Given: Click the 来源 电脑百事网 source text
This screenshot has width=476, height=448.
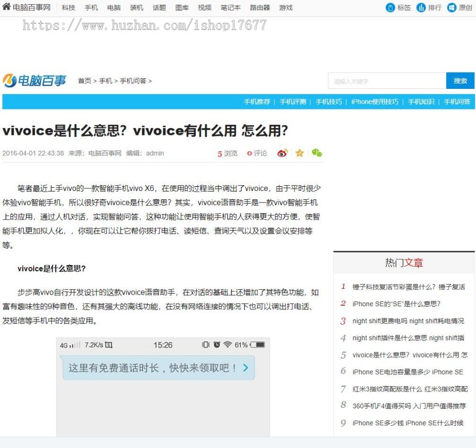Looking at the screenshot, I should click(x=95, y=153).
